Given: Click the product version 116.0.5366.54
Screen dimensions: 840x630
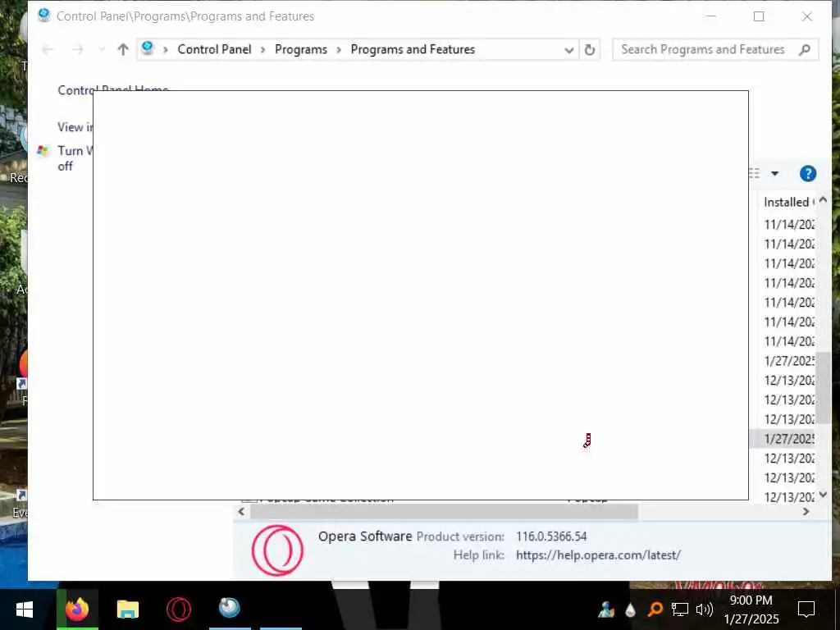Looking at the screenshot, I should (551, 536).
